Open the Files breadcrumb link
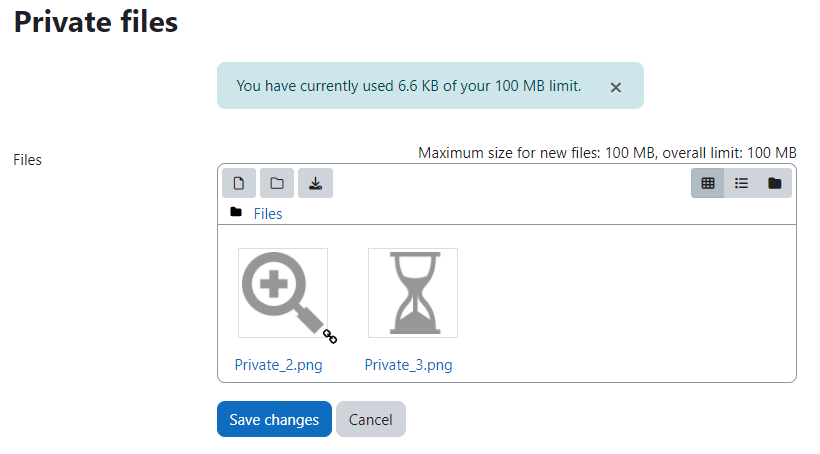Screen dimensions: 820x454 pyautogui.click(x=268, y=214)
